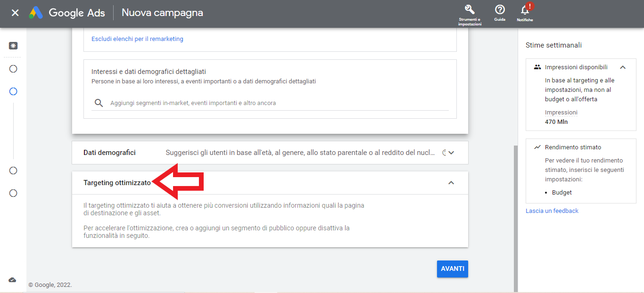Screen dimensions: 644x293
Task: Select the bottom-most step circle in sidebar
Action: point(13,193)
